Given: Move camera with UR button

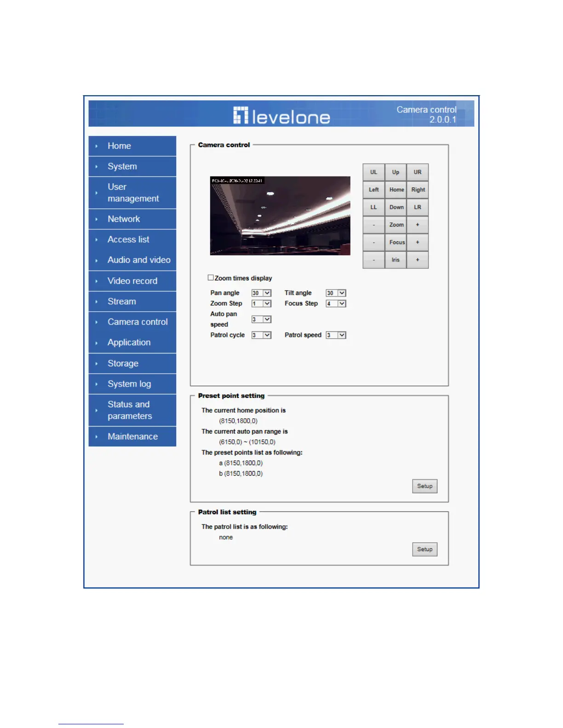Looking at the screenshot, I should point(418,172).
